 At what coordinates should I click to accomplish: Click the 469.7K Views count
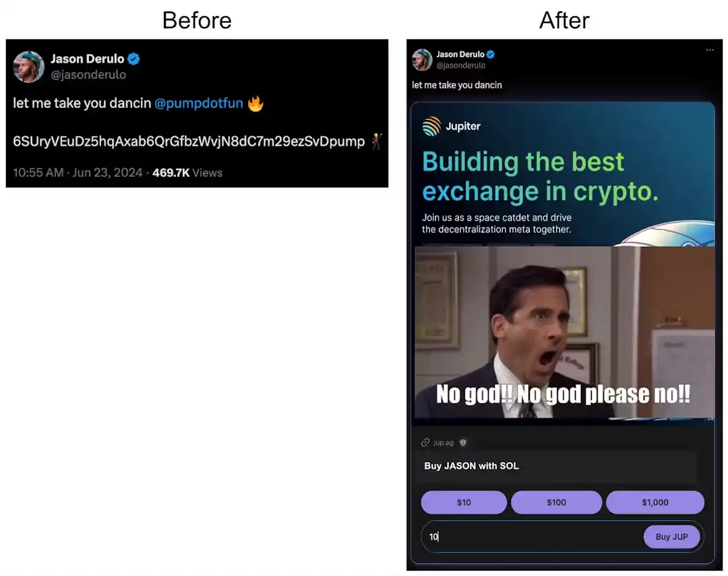coord(187,173)
